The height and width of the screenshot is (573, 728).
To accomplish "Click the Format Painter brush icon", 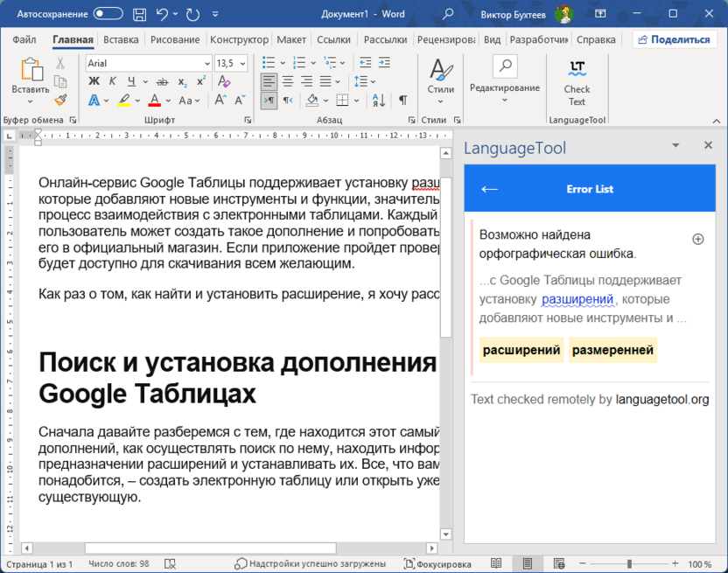I will (x=60, y=100).
